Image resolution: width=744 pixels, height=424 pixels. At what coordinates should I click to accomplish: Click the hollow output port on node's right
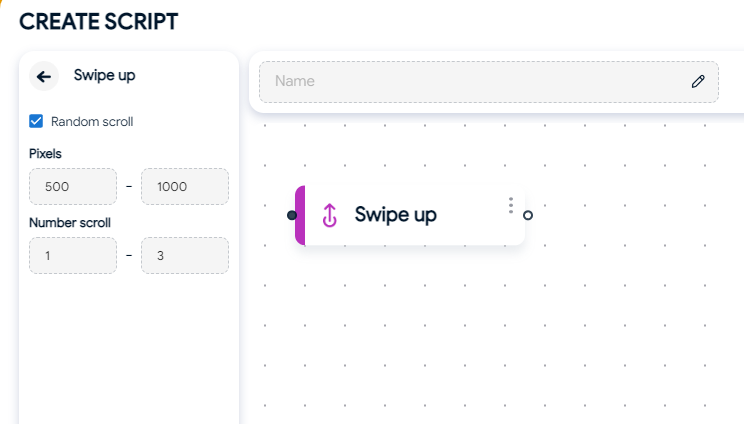528,215
